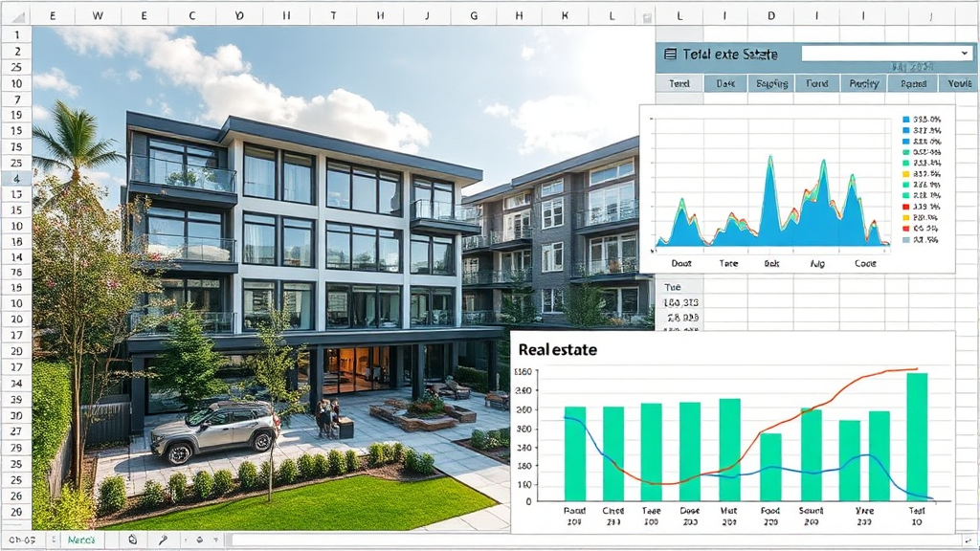The image size is (980, 551).
Task: Click the first legend swatch in area chart
Action: 906,120
